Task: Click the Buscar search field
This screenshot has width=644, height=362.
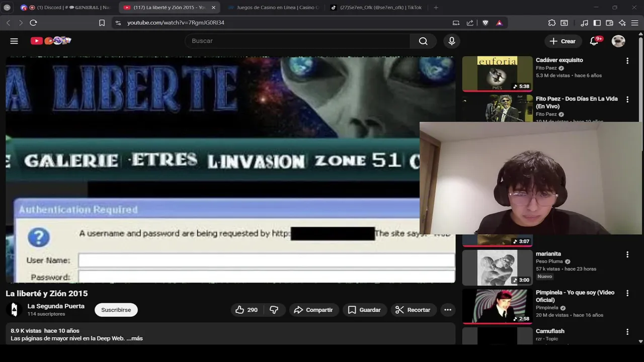Action: pos(297,41)
